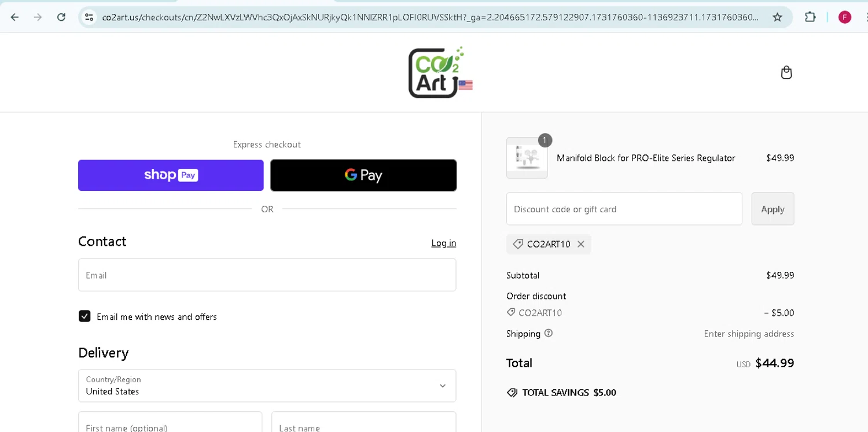Focus the Email input field
868x432 pixels.
click(267, 275)
